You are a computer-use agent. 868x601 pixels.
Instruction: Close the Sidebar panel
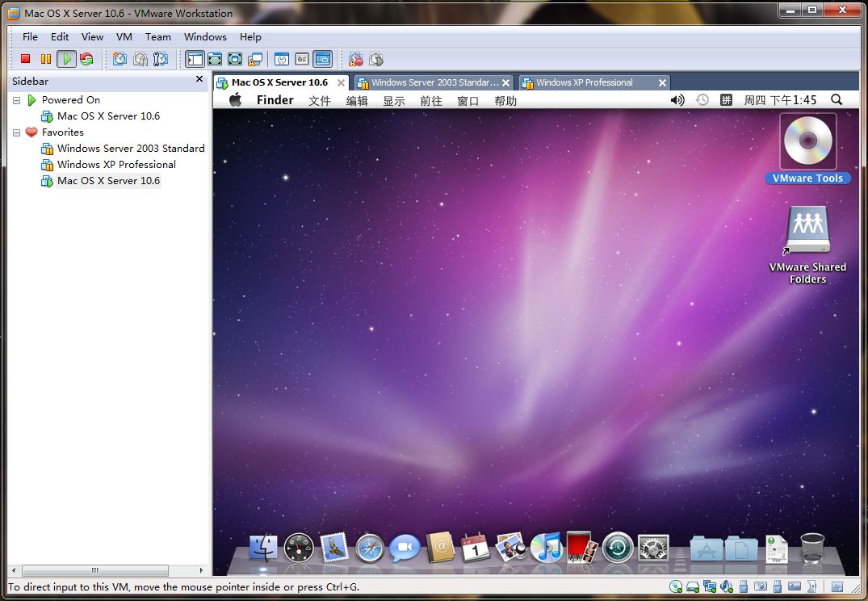click(199, 79)
